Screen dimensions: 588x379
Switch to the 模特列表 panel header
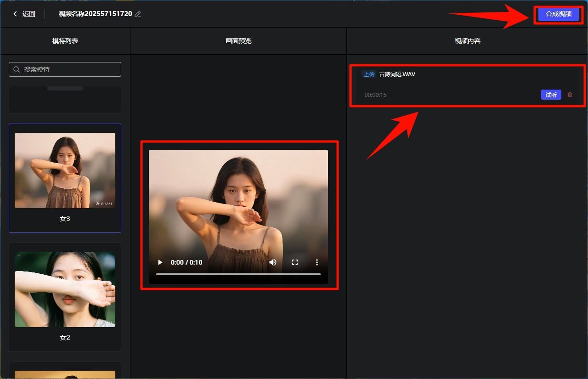coord(65,40)
